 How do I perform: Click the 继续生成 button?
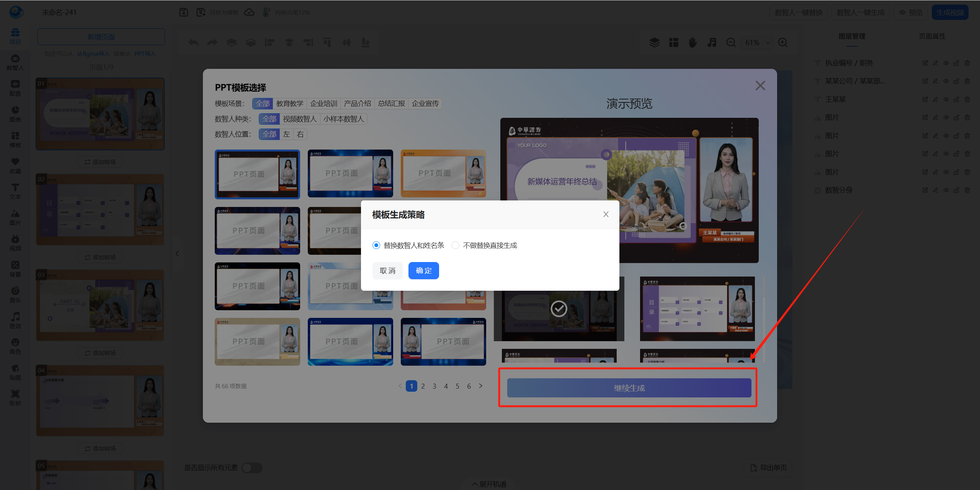(x=629, y=388)
